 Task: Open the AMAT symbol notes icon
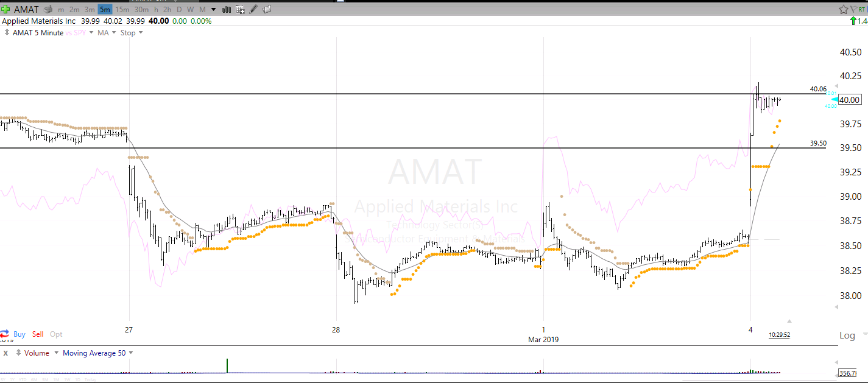tap(48, 9)
